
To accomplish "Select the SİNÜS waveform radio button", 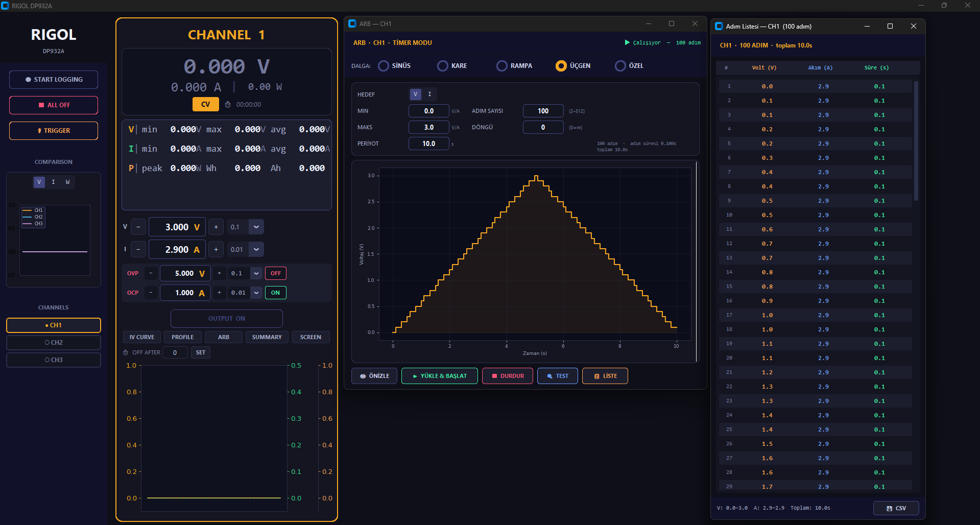I will click(384, 66).
